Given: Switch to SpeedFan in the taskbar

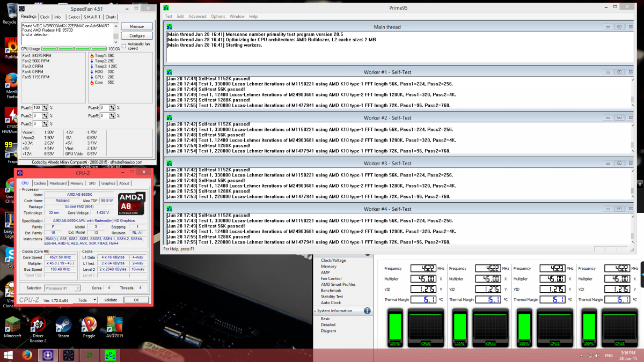Looking at the screenshot, I should click(69, 355).
